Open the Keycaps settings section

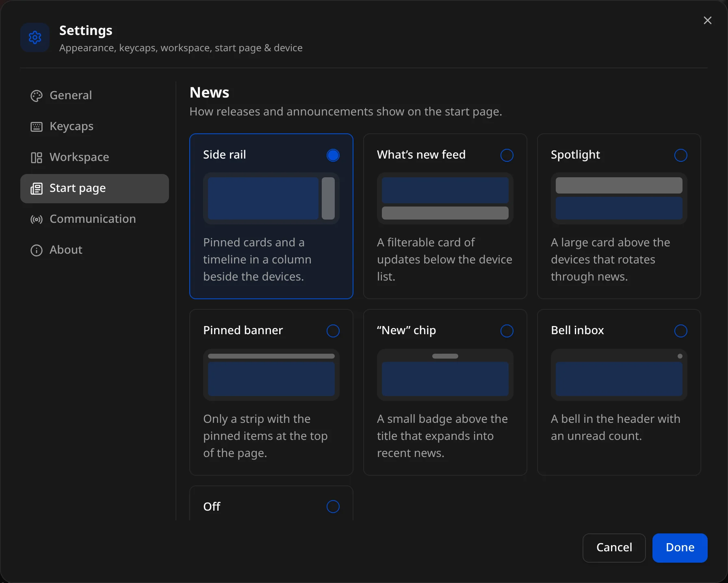95,127
